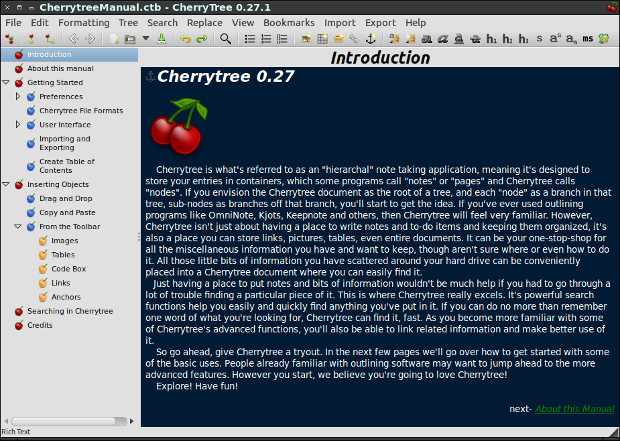Toggle underline text formatting
Screen dimensions: 620x441
pyautogui.click(x=459, y=39)
